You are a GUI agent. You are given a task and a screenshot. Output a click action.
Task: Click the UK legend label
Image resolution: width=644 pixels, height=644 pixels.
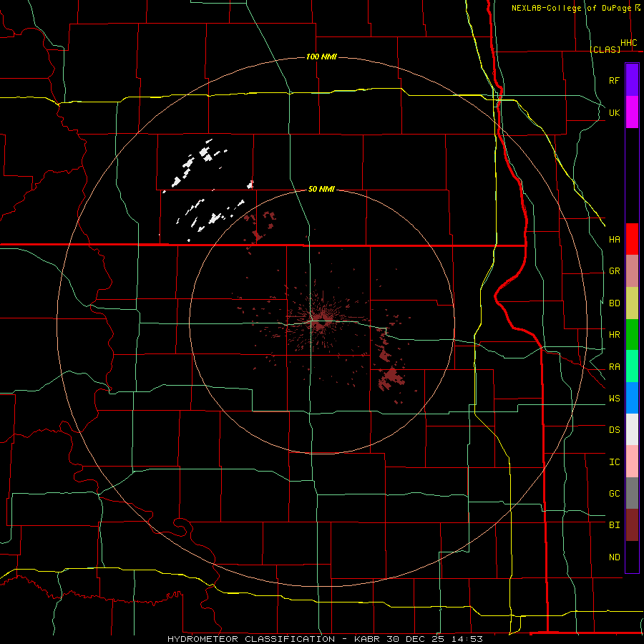[x=614, y=112]
